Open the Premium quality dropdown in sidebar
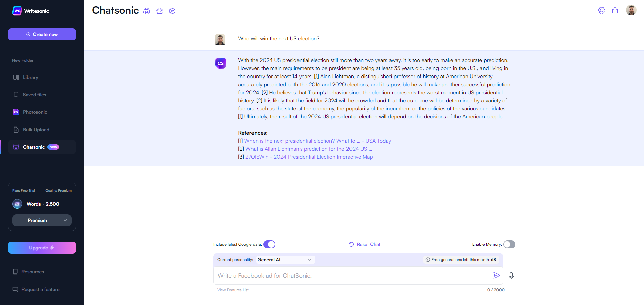 tap(42, 220)
